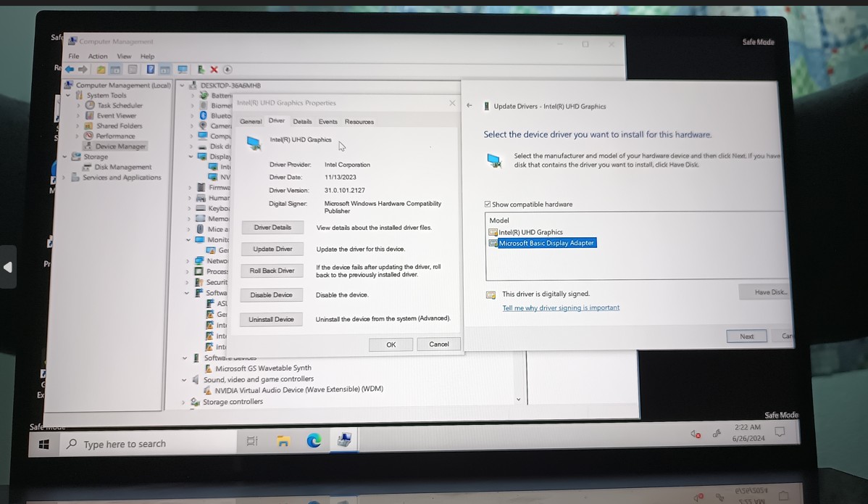Select Event Viewer in the console tree
The width and height of the screenshot is (868, 504).
coord(116,116)
